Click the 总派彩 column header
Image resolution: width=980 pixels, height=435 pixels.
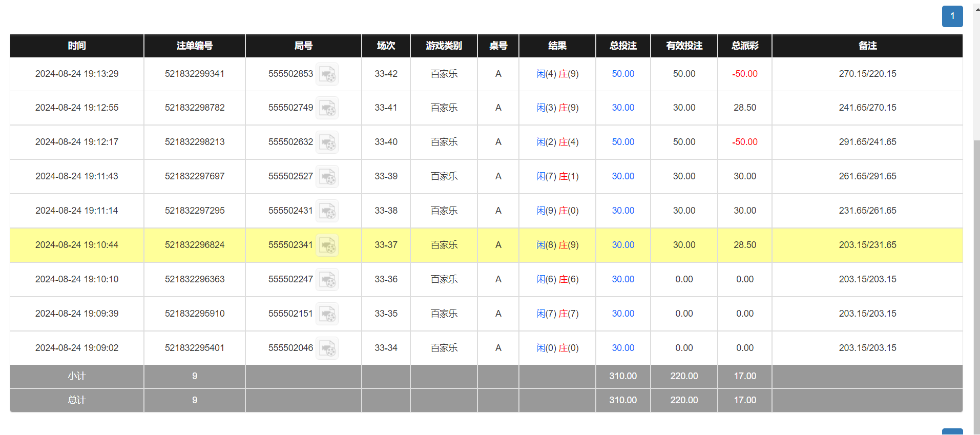(x=744, y=46)
